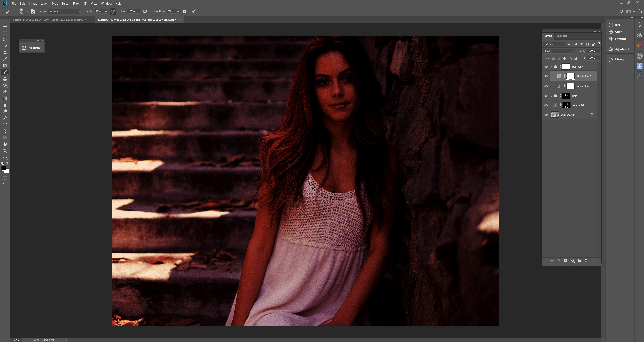Select the Move tool

pyautogui.click(x=5, y=26)
